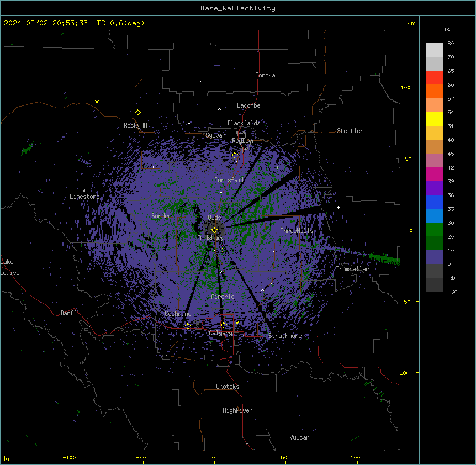Click the 50 tick on horizontal axis
This screenshot has height=465, width=476.
[x=284, y=457]
